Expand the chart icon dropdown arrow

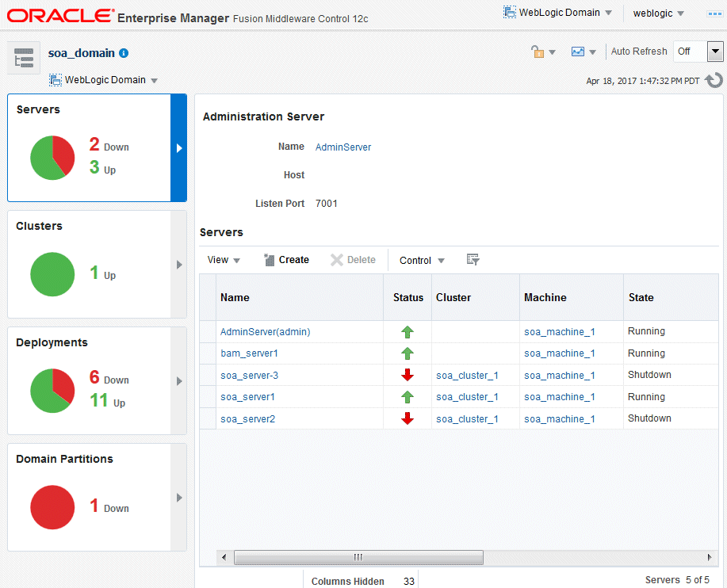[592, 52]
